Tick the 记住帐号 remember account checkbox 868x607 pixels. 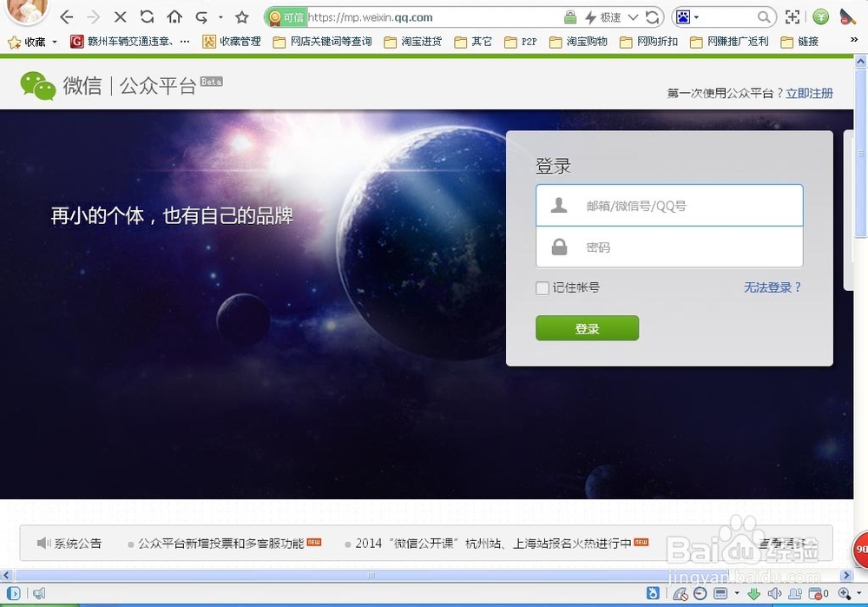(542, 288)
